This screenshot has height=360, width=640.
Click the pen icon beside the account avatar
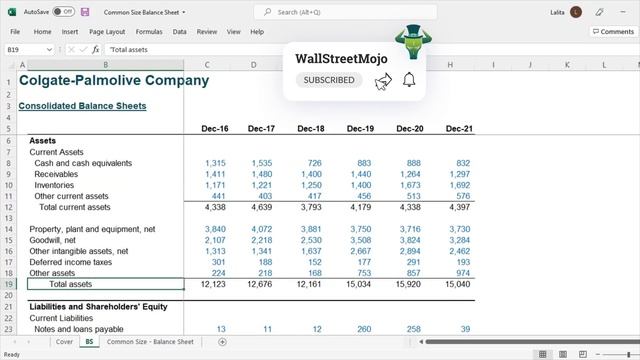599,12
